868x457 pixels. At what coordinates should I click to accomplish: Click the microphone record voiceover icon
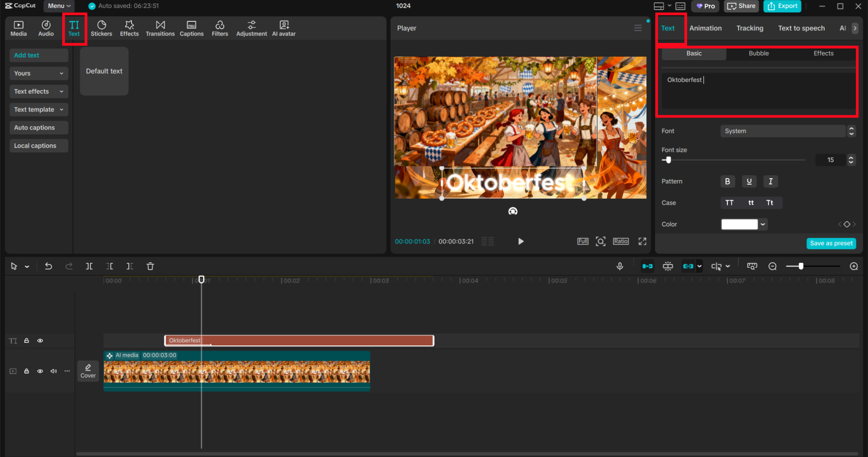[620, 266]
